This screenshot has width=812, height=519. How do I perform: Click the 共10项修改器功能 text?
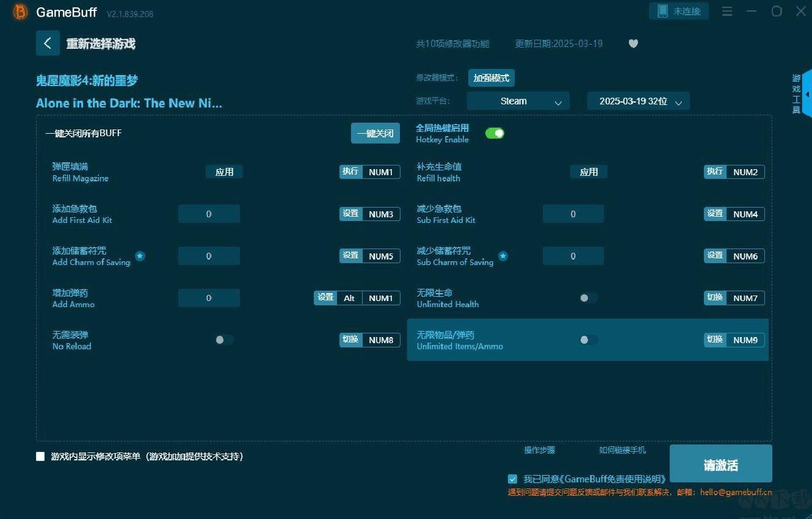452,43
